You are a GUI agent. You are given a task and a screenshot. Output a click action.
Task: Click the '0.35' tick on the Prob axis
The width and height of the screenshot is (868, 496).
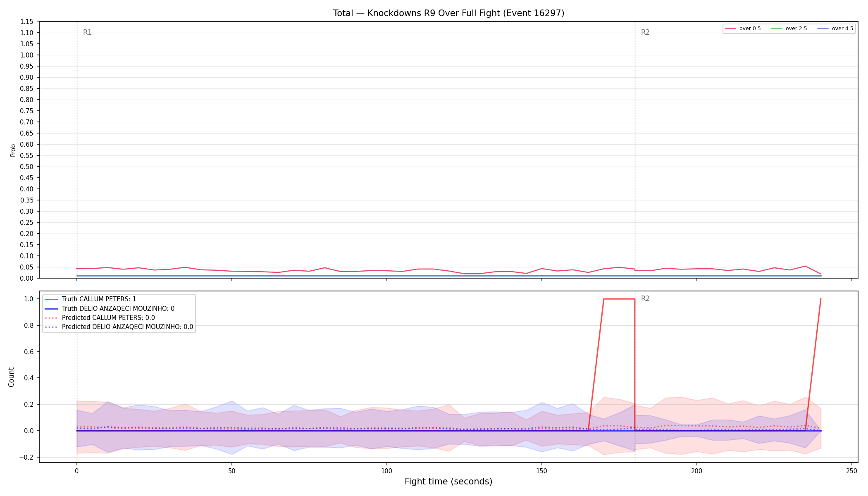coord(27,200)
